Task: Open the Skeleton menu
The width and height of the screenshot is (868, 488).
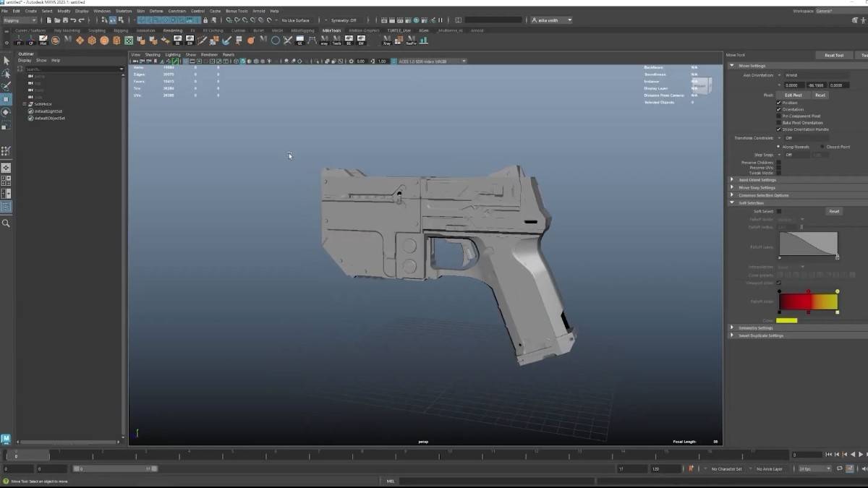Action: pyautogui.click(x=124, y=11)
